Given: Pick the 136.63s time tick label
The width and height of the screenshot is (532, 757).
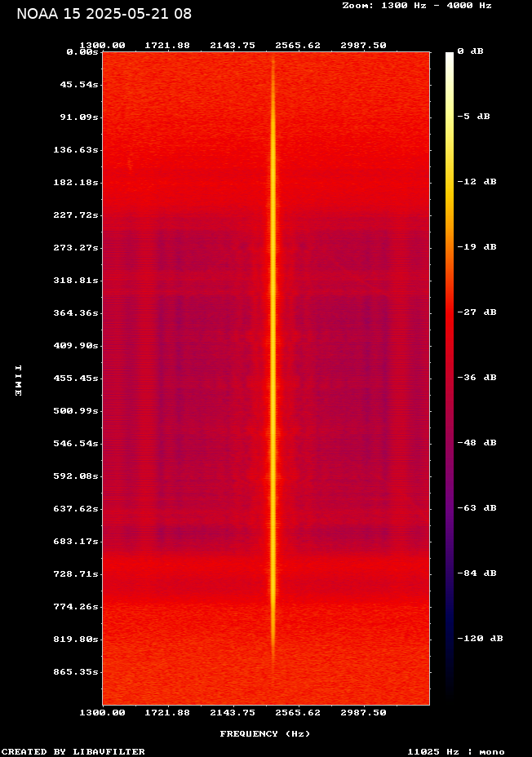Looking at the screenshot, I should click(76, 149).
